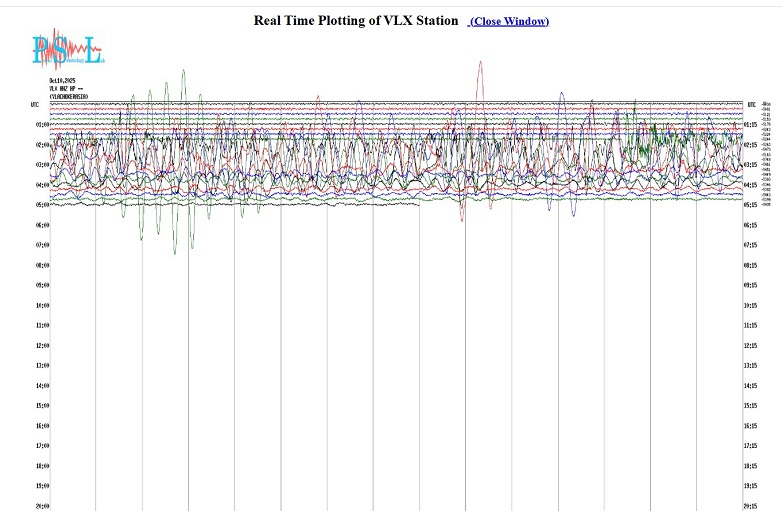Click the 05:00 hour label on left axis
The height and width of the screenshot is (526, 782).
[x=42, y=205]
